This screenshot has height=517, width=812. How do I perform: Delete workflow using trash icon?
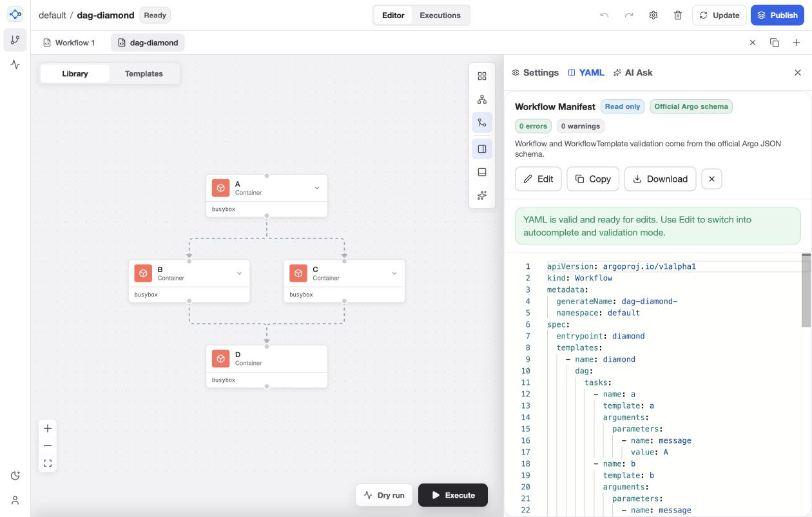pyautogui.click(x=677, y=15)
